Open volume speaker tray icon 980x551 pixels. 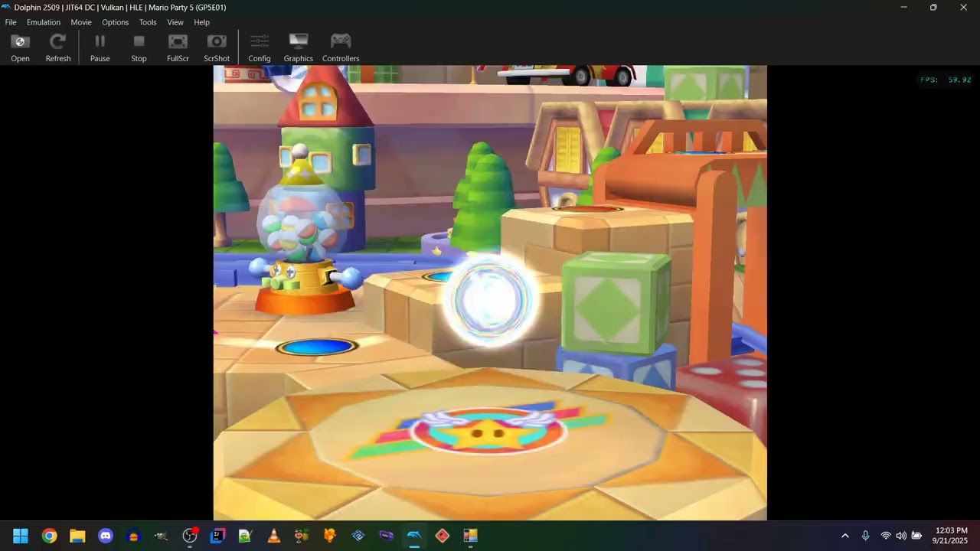(901, 536)
